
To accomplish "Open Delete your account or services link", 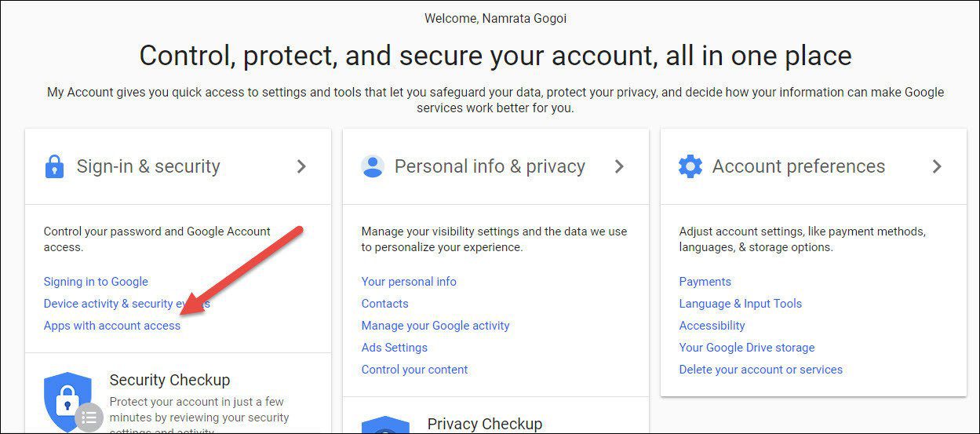I will [x=761, y=370].
